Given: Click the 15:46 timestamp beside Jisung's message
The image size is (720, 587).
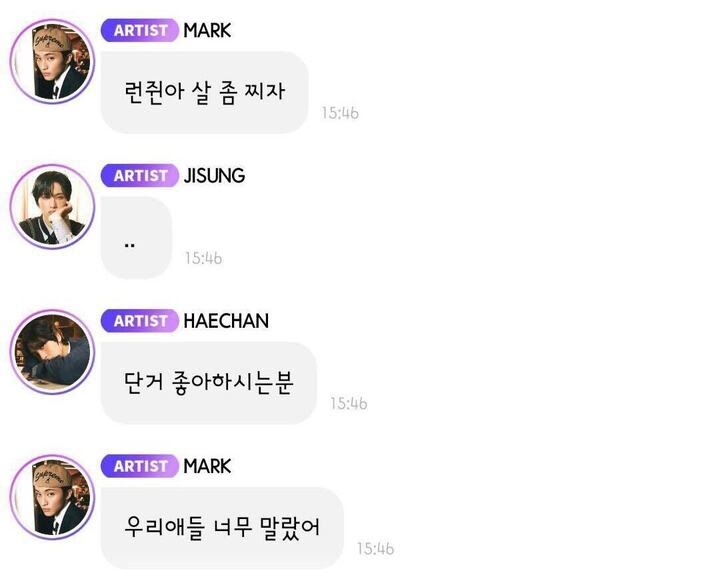Looking at the screenshot, I should (x=203, y=258).
